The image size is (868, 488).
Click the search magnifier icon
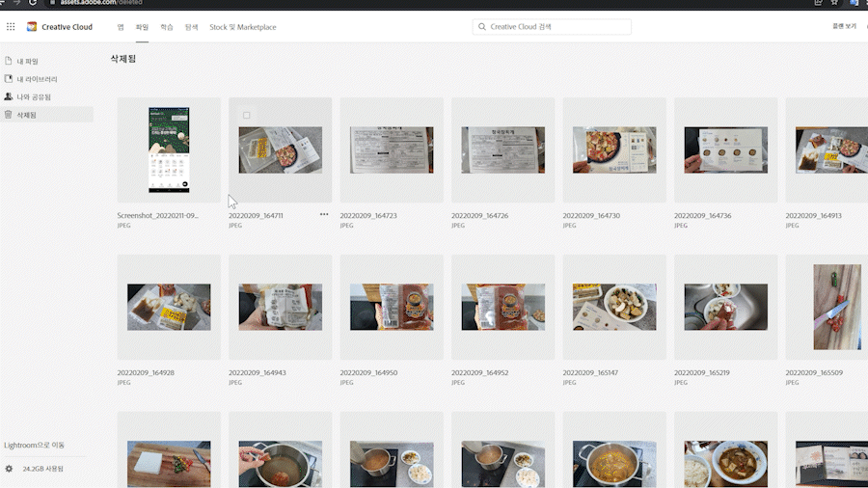tap(482, 27)
